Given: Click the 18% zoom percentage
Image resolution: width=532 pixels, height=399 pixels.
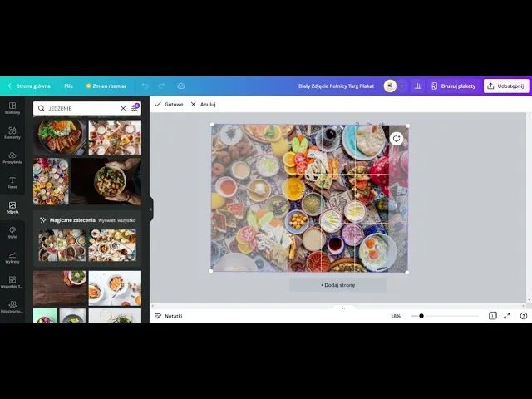Looking at the screenshot, I should tap(396, 316).
